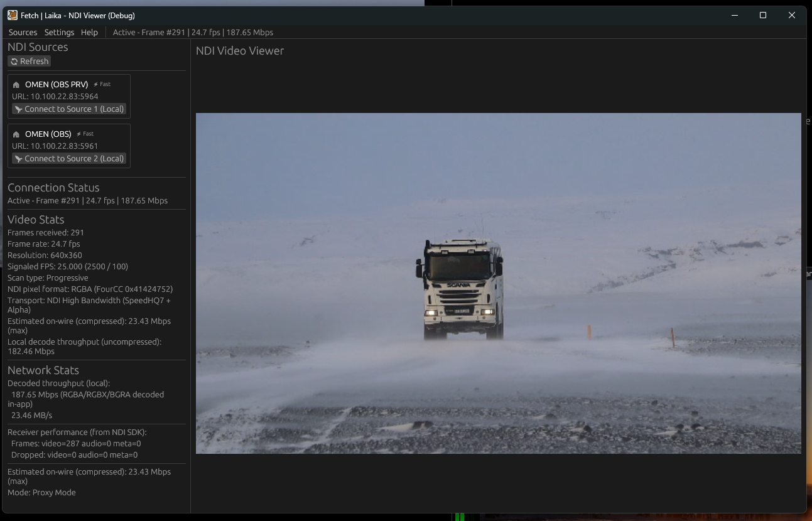The image size is (812, 521).
Task: Click the bird icon on Connect to Source 1
Action: (18, 109)
